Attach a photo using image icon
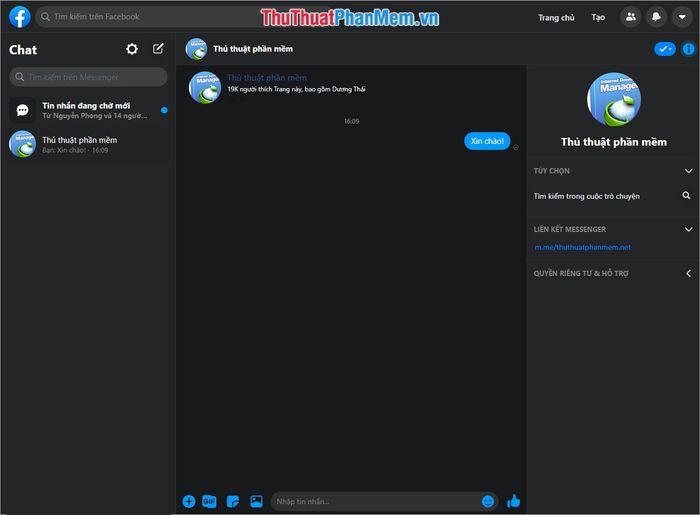The height and width of the screenshot is (515, 700). (256, 501)
